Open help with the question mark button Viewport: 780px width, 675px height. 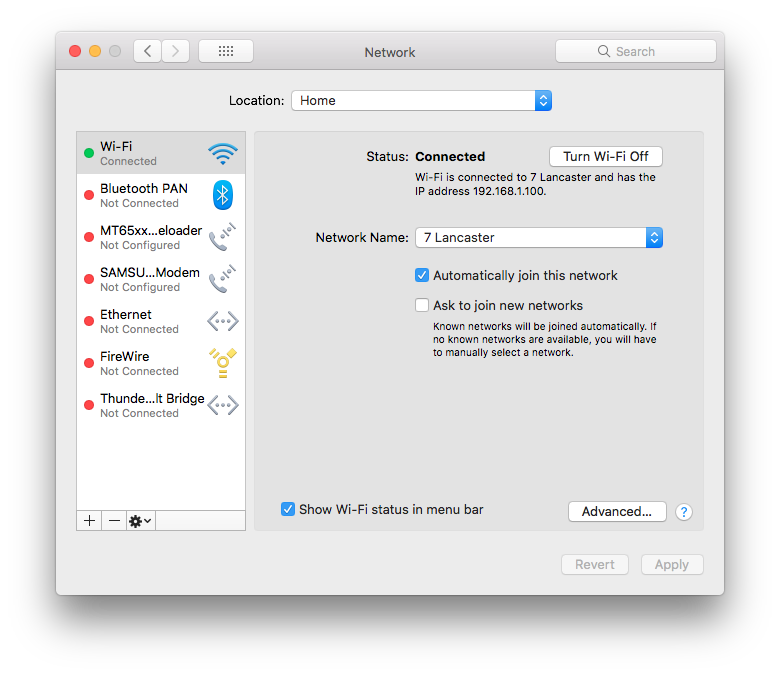(684, 512)
